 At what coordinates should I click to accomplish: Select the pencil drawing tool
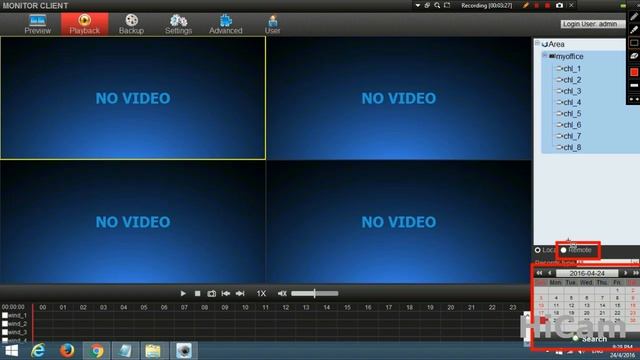click(x=634, y=16)
